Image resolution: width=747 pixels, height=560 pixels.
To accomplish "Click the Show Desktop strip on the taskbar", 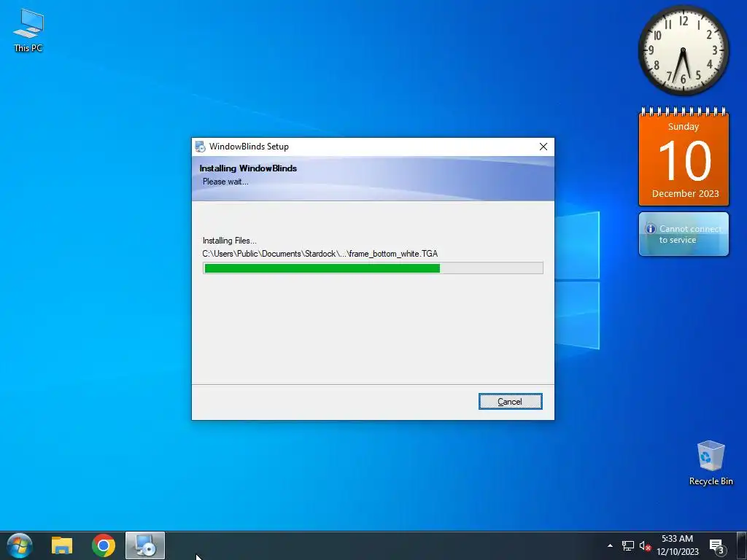I will (x=742, y=545).
